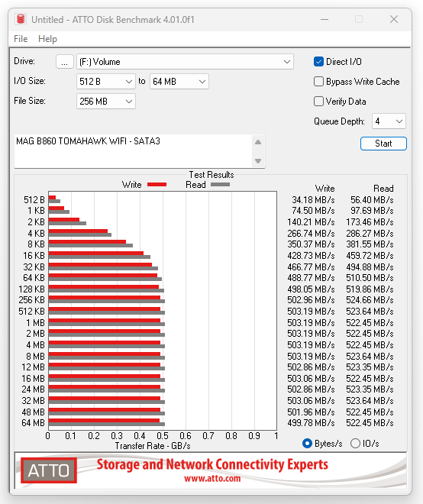Browse for drive with the ... button
423x504 pixels.
click(65, 62)
